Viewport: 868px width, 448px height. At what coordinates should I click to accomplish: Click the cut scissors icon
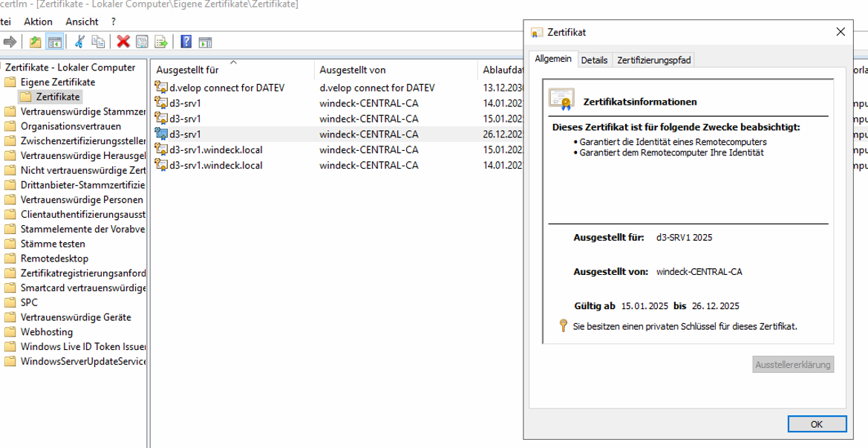79,42
